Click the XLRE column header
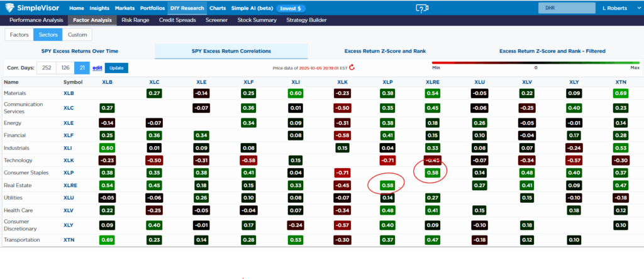The image size is (644, 279). [434, 83]
